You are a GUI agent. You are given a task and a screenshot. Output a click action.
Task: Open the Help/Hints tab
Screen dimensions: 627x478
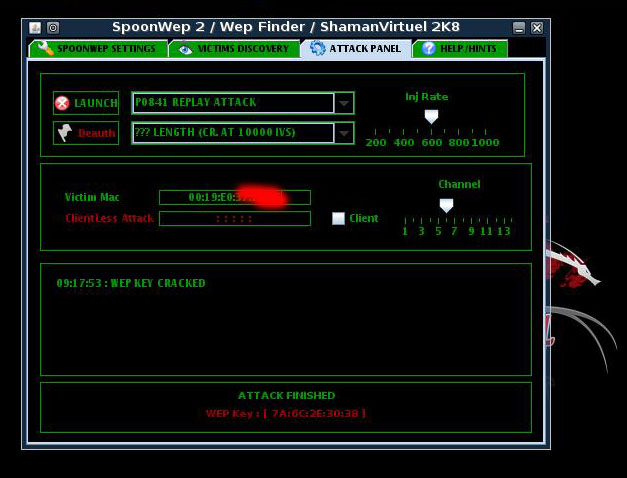459,48
